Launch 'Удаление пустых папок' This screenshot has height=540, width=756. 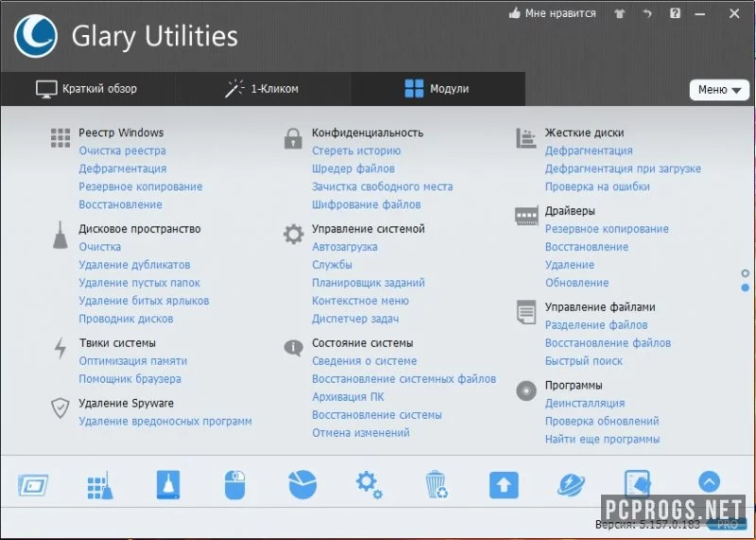[139, 283]
